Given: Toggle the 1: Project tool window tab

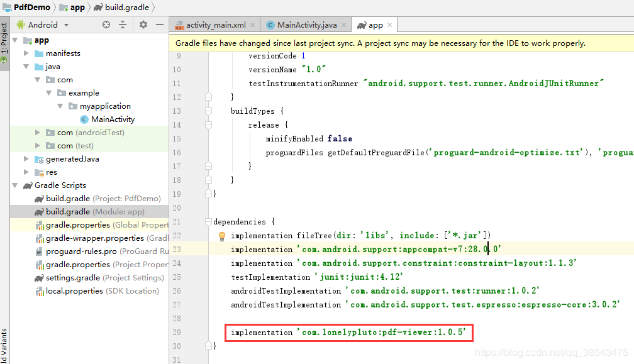Looking at the screenshot, I should point(4,43).
